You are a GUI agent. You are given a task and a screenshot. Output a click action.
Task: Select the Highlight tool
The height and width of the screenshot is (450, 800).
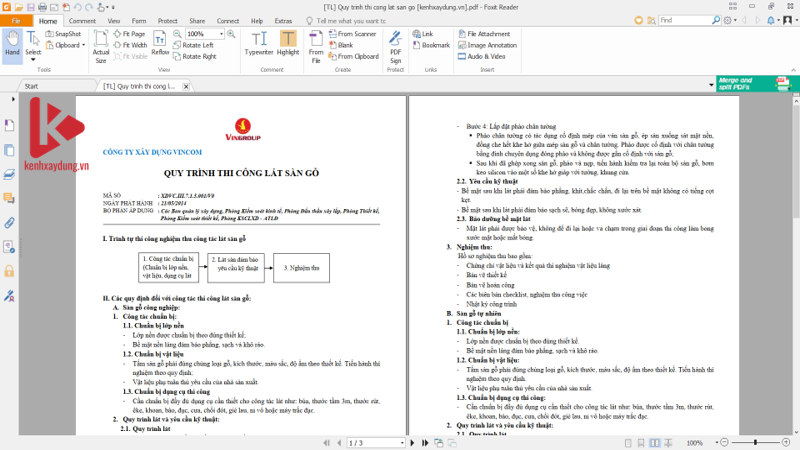(288, 43)
